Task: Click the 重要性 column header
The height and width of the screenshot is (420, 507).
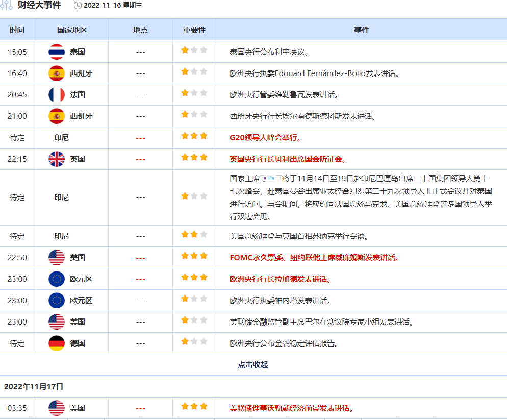Action: 194,30
